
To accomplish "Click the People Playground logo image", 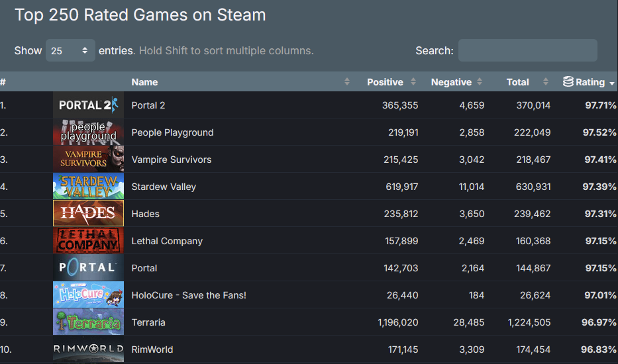I will (x=88, y=132).
